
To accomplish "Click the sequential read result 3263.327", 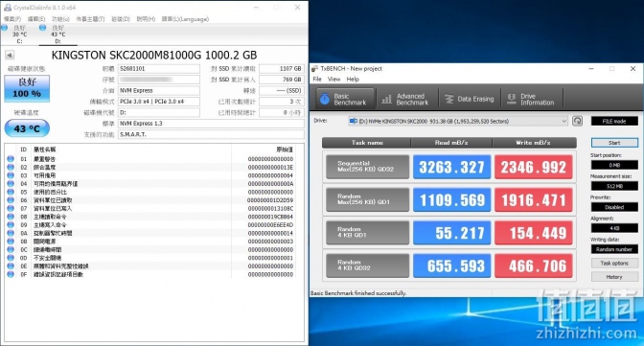I will [451, 167].
